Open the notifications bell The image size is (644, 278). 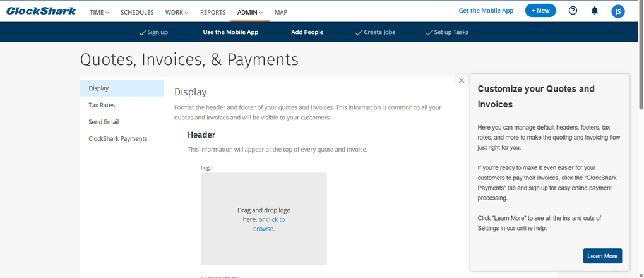point(594,11)
